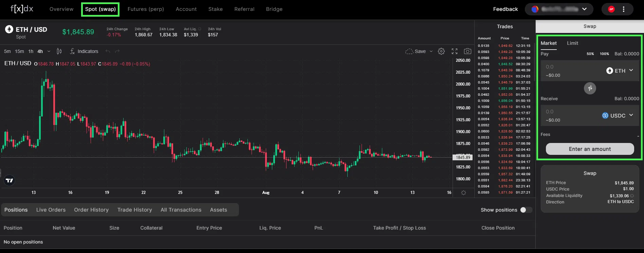Open the USDC receive token dropdown
This screenshot has height=253, width=644.
point(618,115)
